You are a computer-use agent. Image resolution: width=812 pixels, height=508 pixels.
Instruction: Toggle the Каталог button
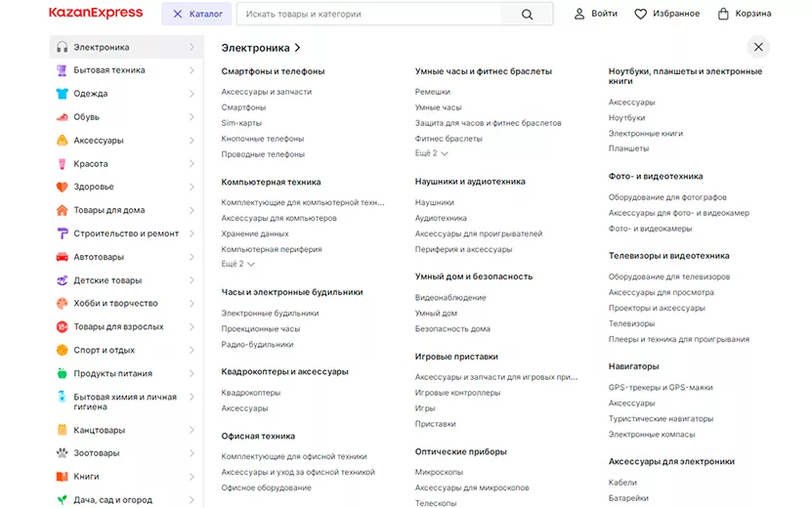coord(196,15)
